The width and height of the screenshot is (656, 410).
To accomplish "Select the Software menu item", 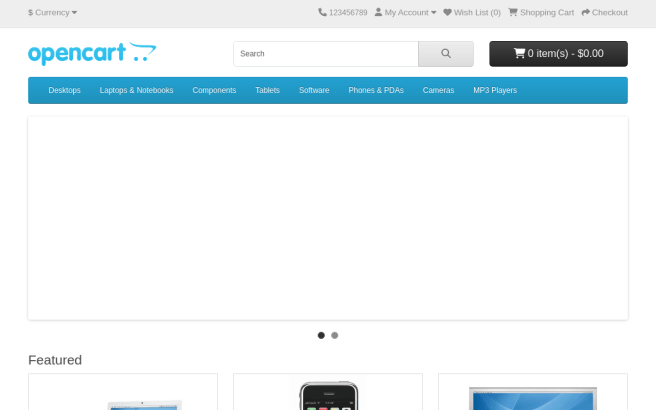I will coord(314,90).
